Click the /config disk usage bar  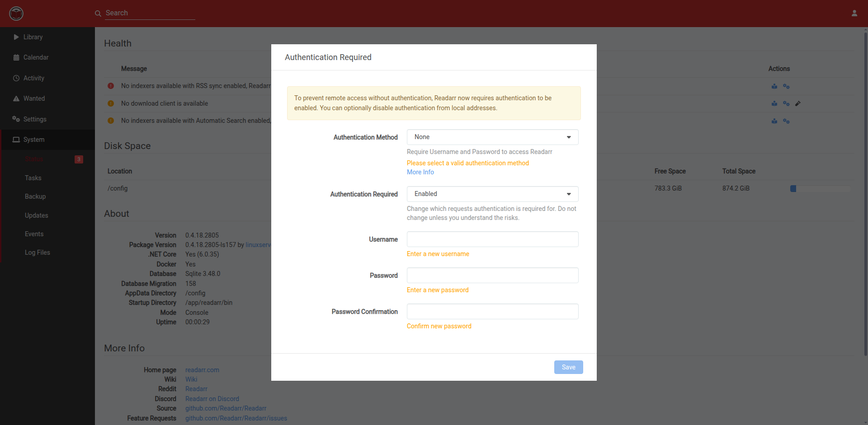pyautogui.click(x=820, y=189)
